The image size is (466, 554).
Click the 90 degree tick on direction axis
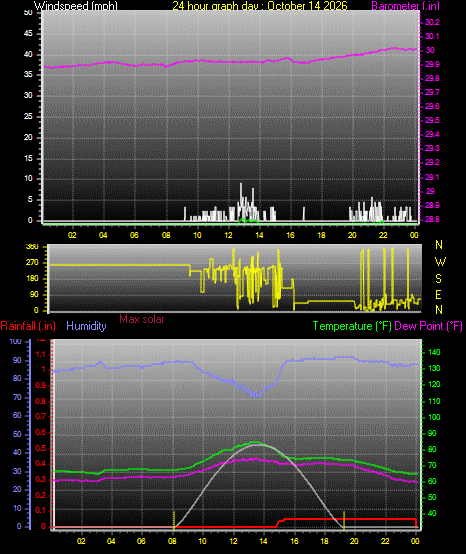34,294
